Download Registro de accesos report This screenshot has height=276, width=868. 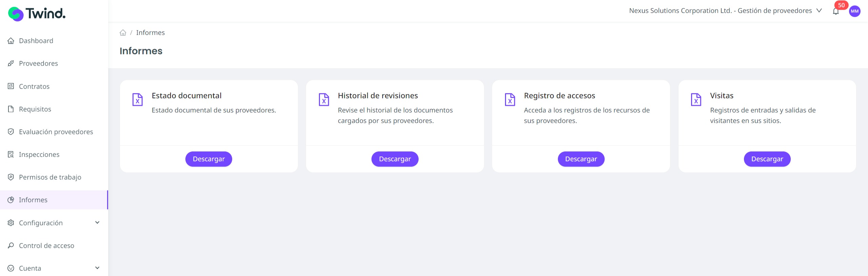coord(581,159)
